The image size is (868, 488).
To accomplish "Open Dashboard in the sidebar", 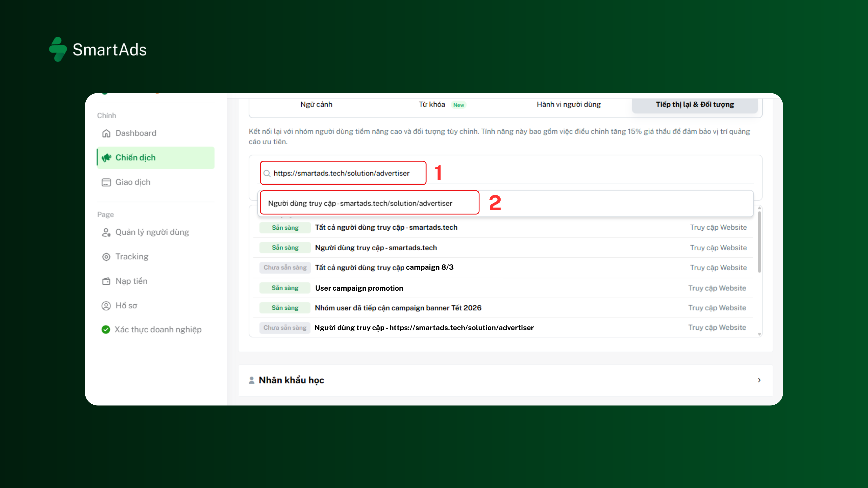I will click(156, 133).
